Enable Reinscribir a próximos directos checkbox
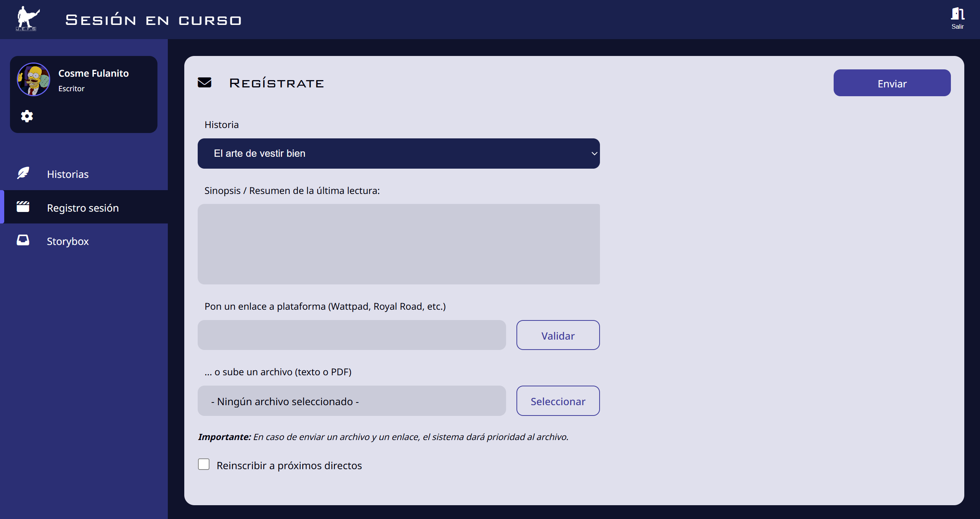Viewport: 980px width, 519px height. (204, 464)
